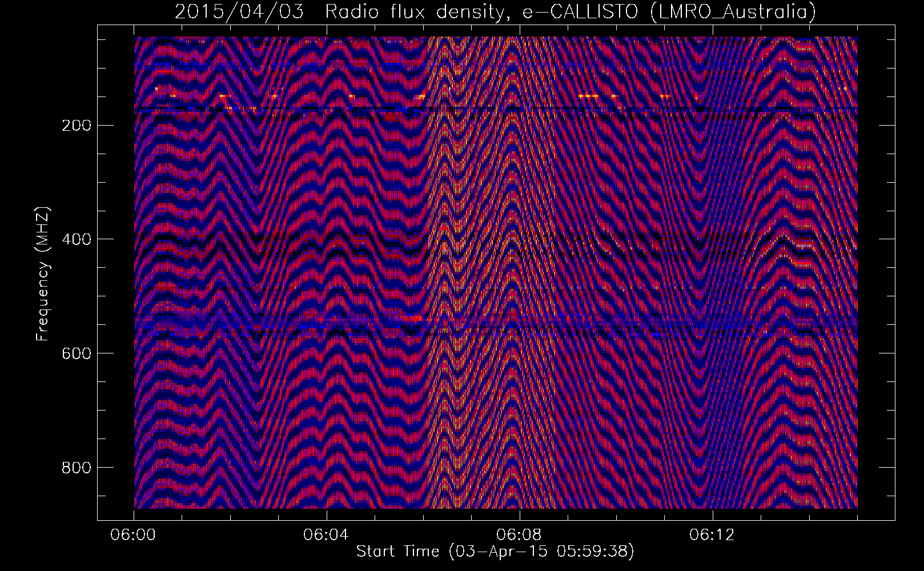Click the '600' frequency tick label
This screenshot has width=924, height=571.
tap(76, 353)
